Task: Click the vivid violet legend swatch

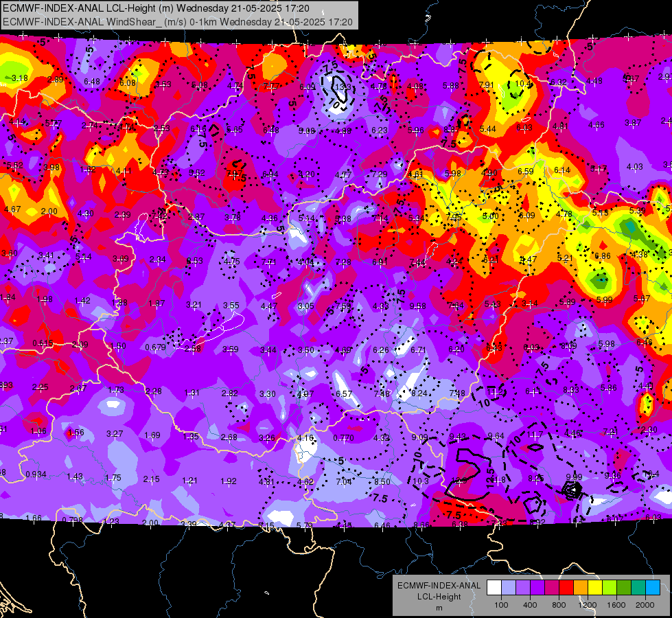Action: pyautogui.click(x=537, y=588)
